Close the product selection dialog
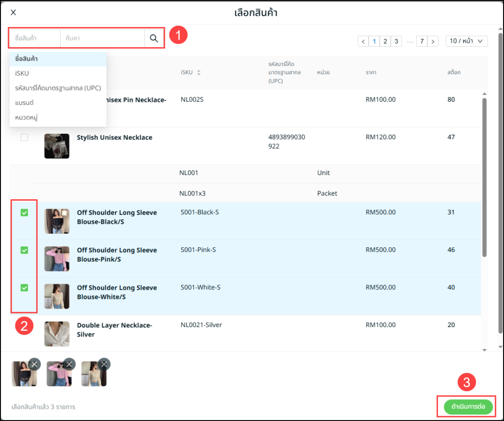This screenshot has height=421, width=504. (x=13, y=12)
